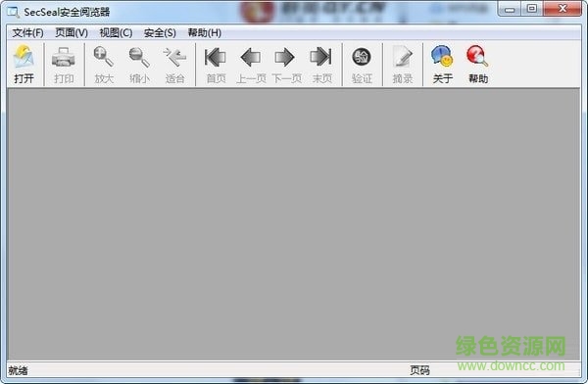Screen dimensions: 588x384
Task: Select the 缩小 zoom-out magnifier
Action: [x=139, y=58]
